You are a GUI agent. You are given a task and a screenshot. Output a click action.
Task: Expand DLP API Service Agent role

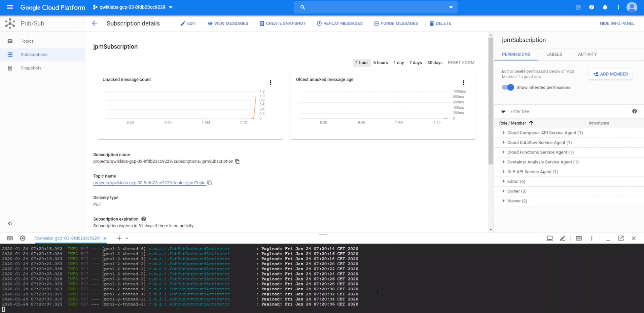pos(503,172)
